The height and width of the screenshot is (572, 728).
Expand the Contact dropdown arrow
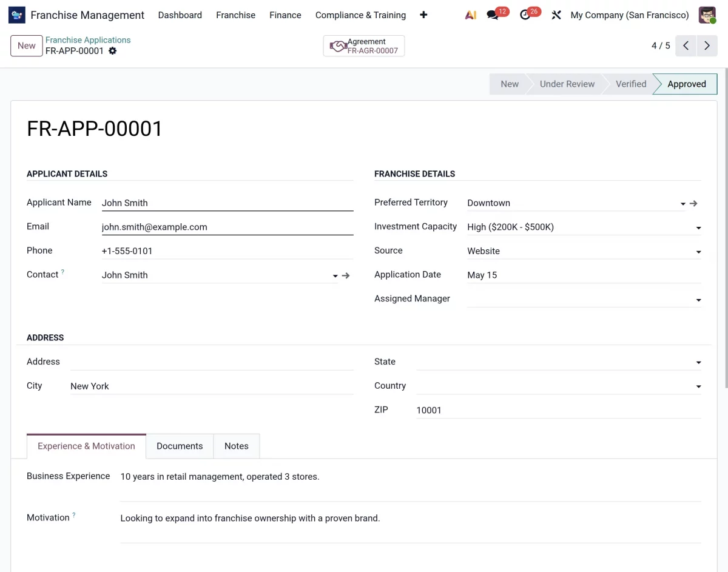335,276
